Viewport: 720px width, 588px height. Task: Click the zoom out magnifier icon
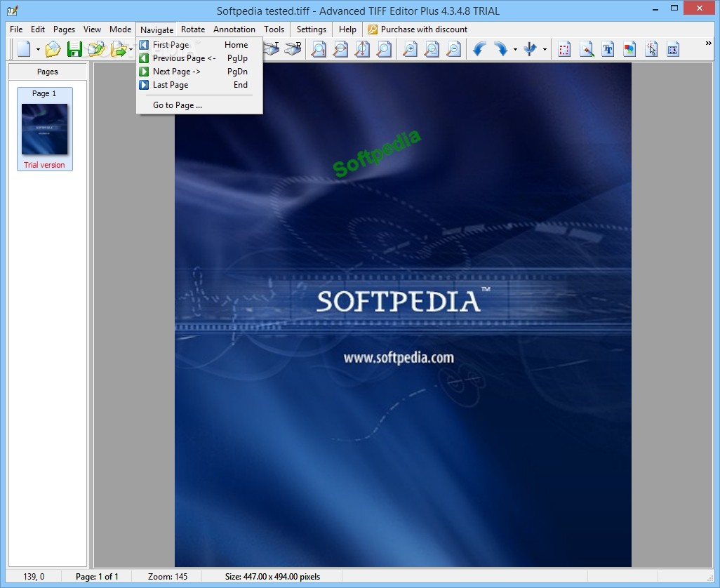pos(453,48)
